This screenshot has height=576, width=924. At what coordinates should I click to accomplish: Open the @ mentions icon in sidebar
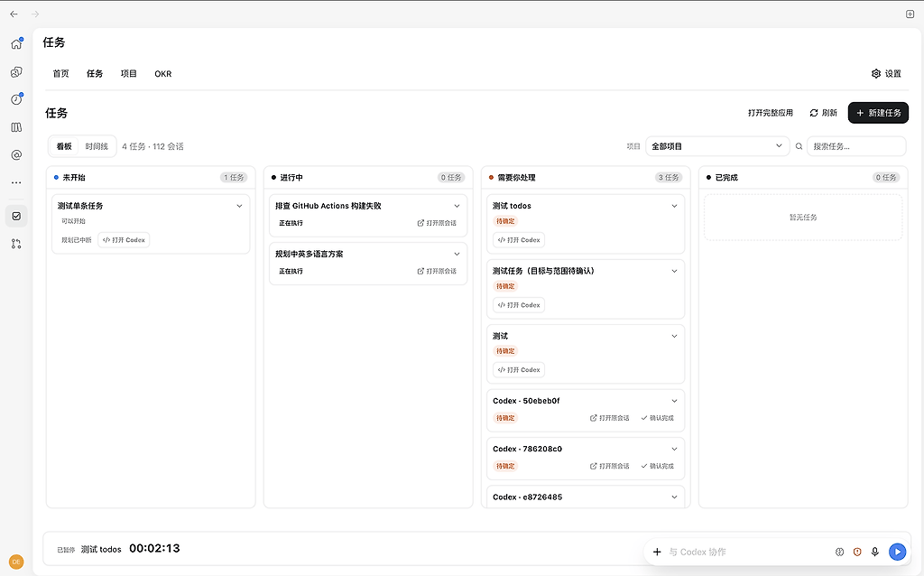(16, 155)
